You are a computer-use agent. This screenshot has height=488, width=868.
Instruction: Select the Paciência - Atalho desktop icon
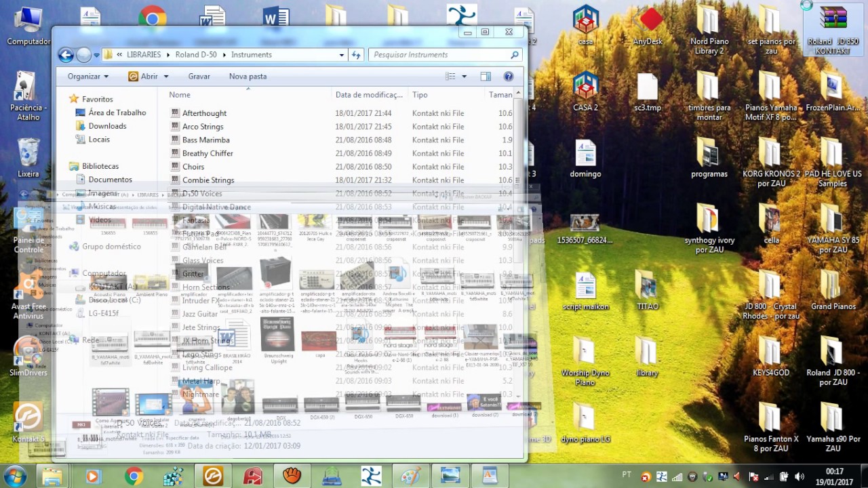[28, 95]
